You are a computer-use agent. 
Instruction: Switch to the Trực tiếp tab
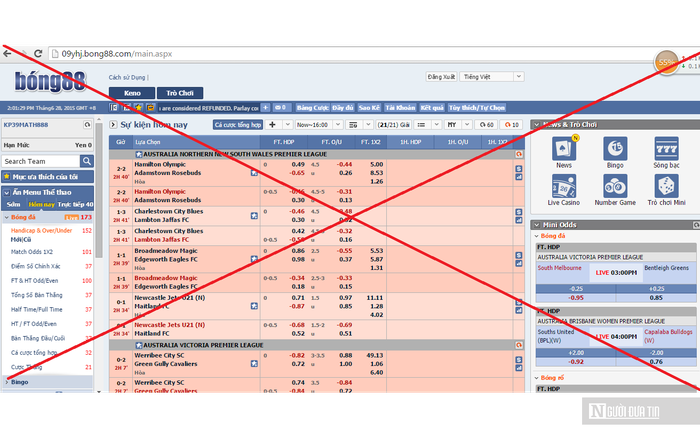75,204
